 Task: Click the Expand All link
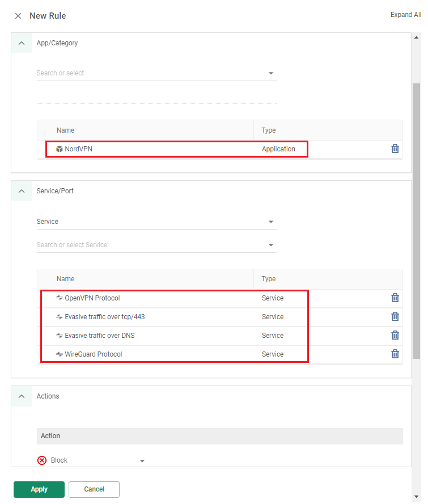(405, 15)
